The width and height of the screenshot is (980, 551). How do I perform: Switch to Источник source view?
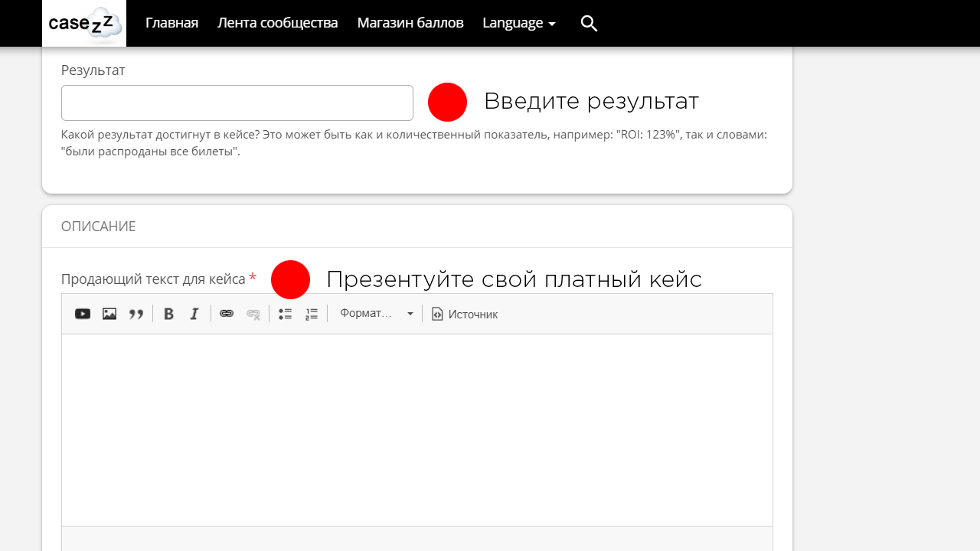tap(465, 314)
